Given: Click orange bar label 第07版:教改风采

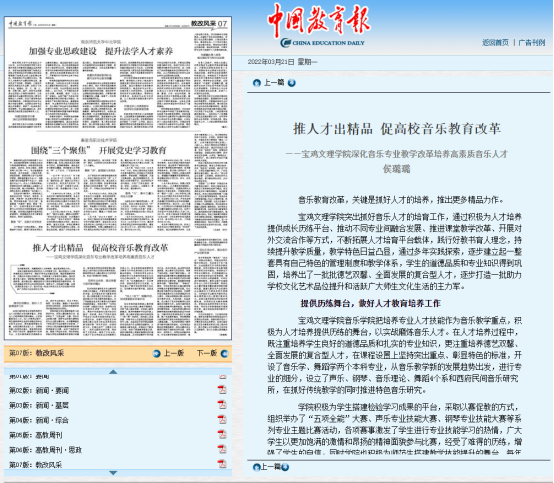Looking at the screenshot, I should tap(36, 353).
